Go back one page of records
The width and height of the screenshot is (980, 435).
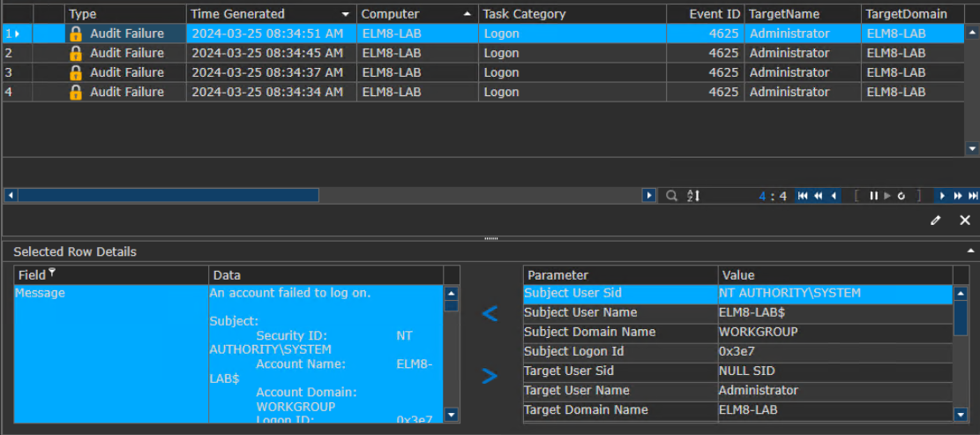(x=818, y=196)
